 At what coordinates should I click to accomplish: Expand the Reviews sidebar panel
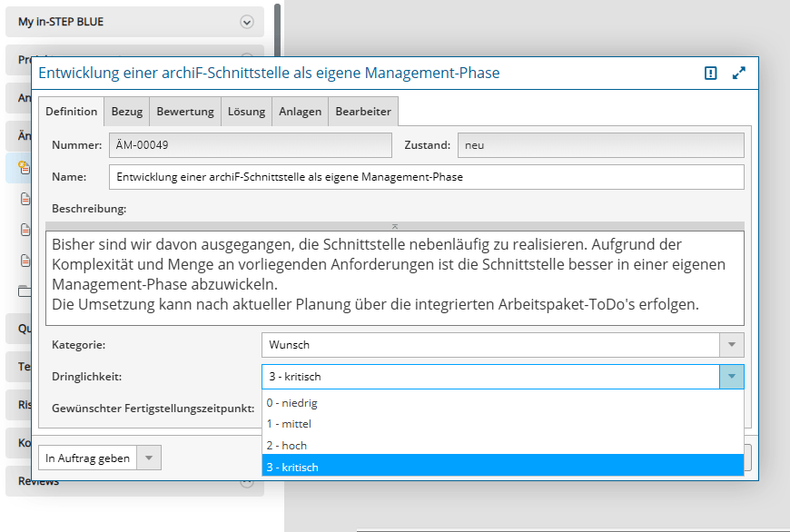(246, 482)
